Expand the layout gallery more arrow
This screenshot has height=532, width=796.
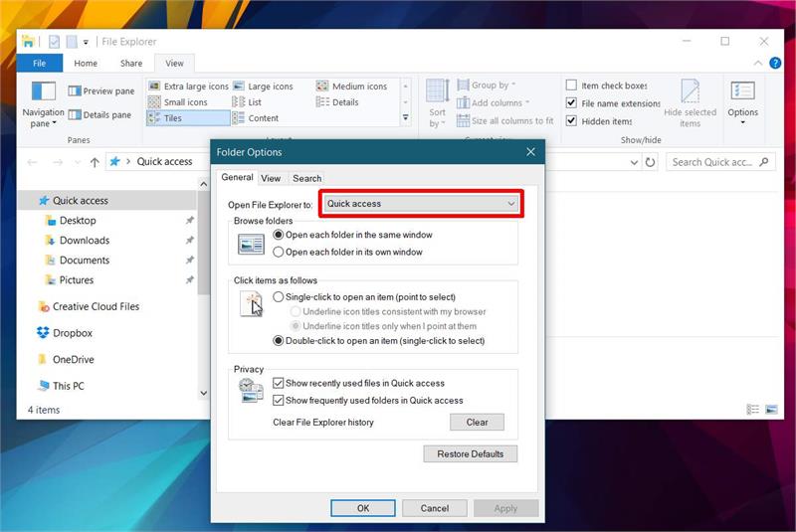[405, 118]
